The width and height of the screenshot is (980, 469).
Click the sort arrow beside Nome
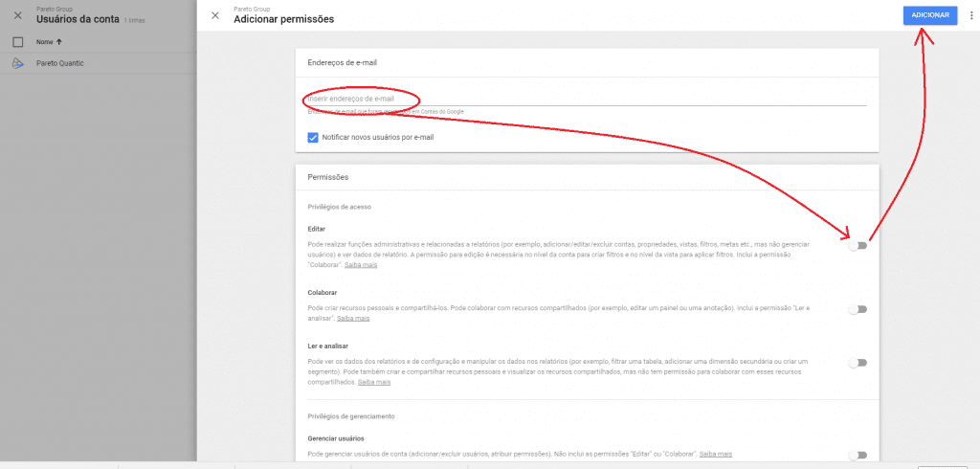coord(59,42)
